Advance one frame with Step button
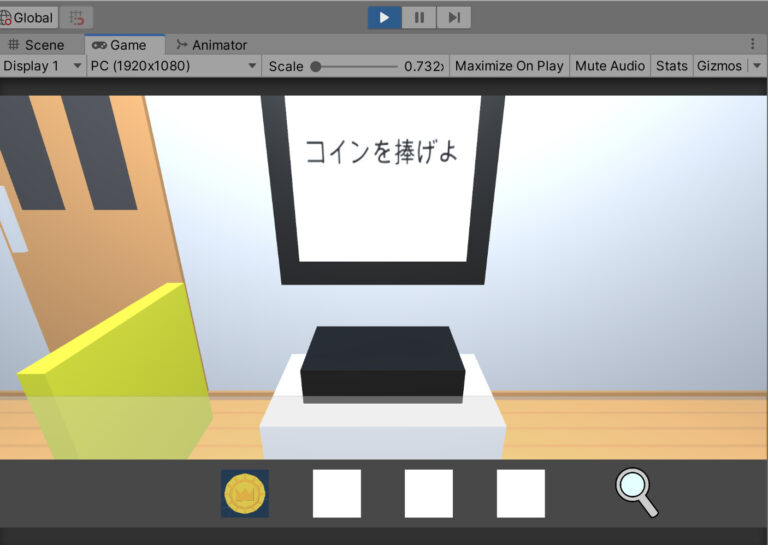 point(454,18)
